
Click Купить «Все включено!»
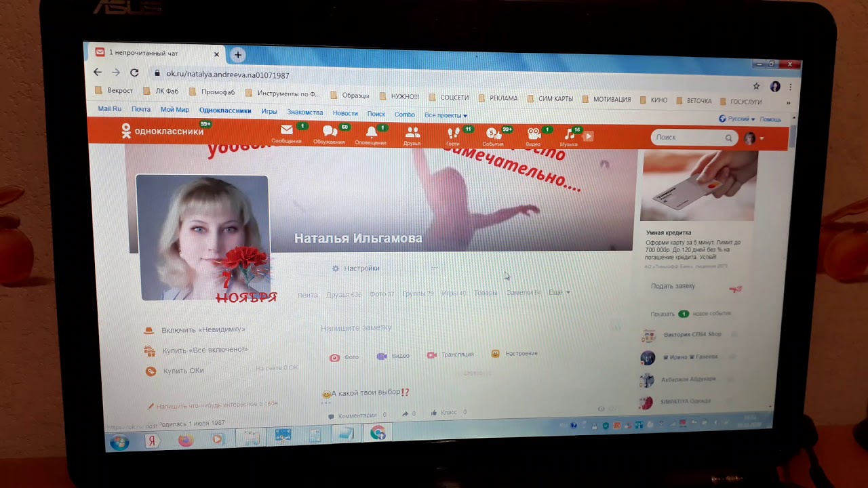(x=197, y=350)
